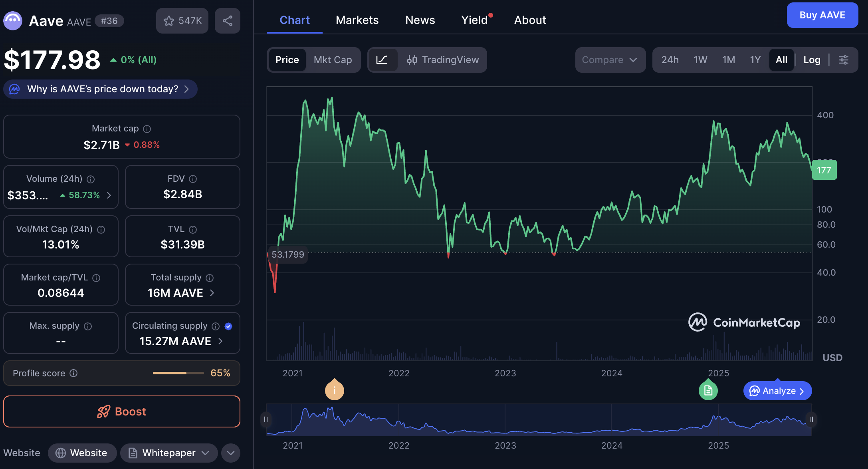Expand more links chevron button
Screen dimensions: 868x469
coord(230,453)
